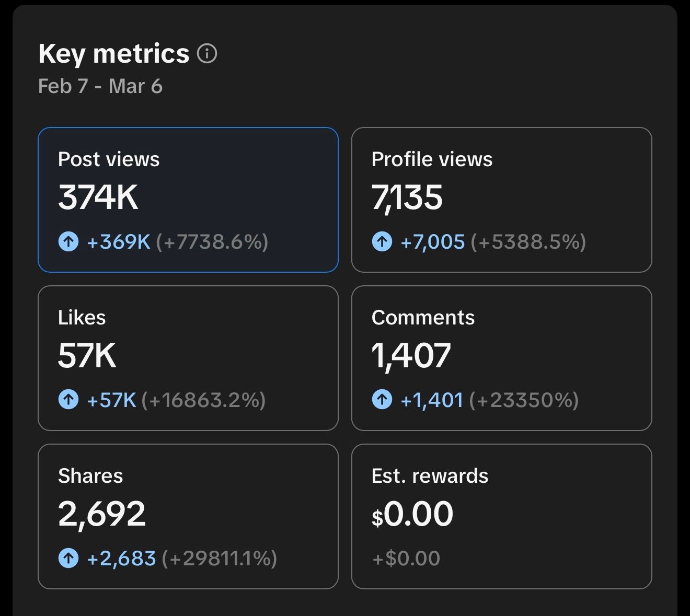Select the Post views metric card
This screenshot has width=690, height=616.
pyautogui.click(x=188, y=200)
